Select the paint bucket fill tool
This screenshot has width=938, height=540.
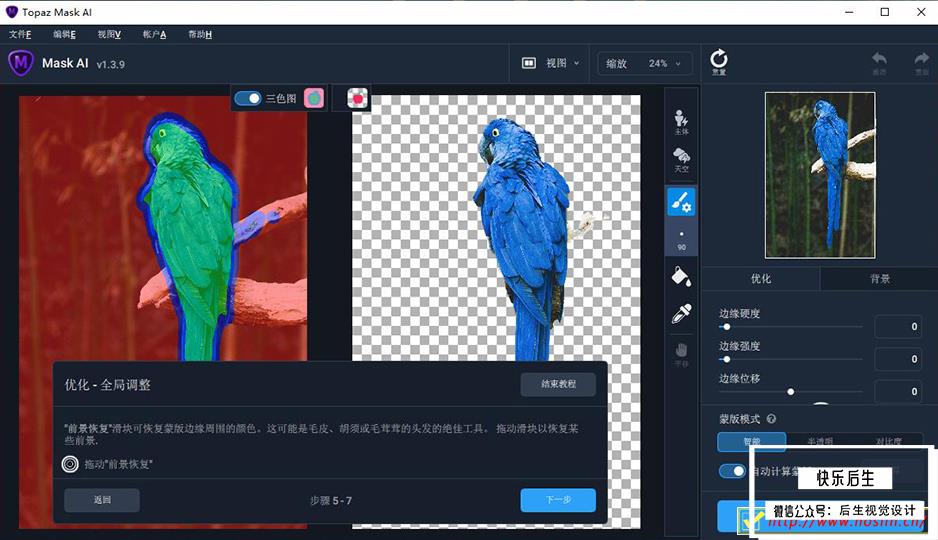[x=681, y=276]
